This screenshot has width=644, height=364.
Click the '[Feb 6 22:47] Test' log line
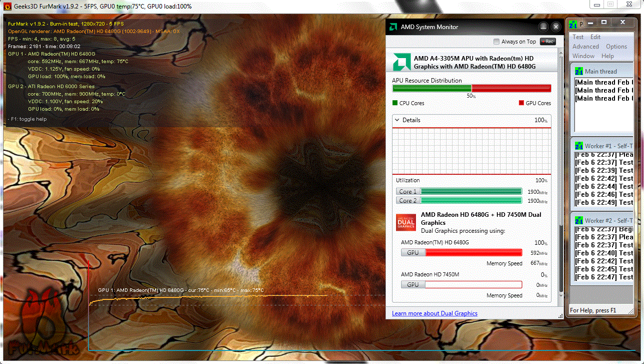point(604,277)
